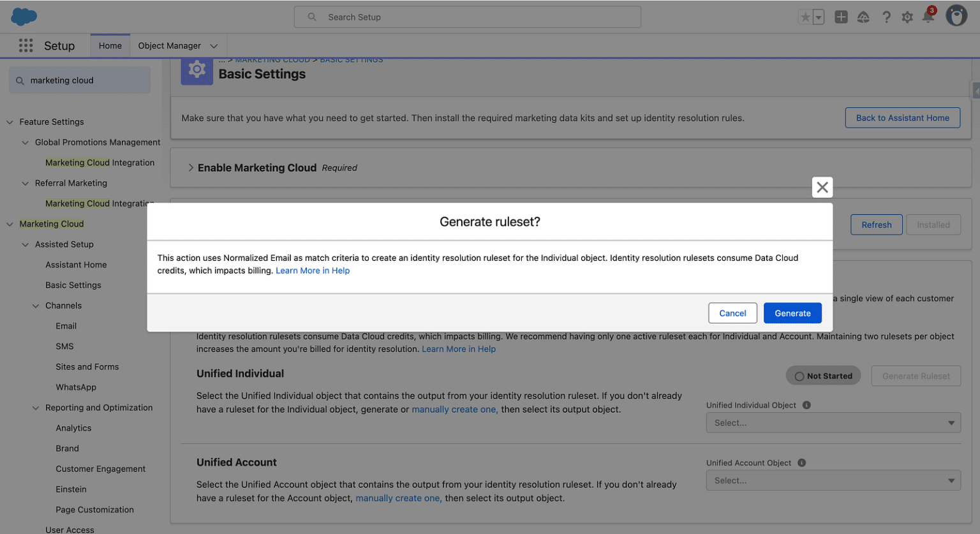Switch to the Home tab
The width and height of the screenshot is (980, 534).
point(110,46)
